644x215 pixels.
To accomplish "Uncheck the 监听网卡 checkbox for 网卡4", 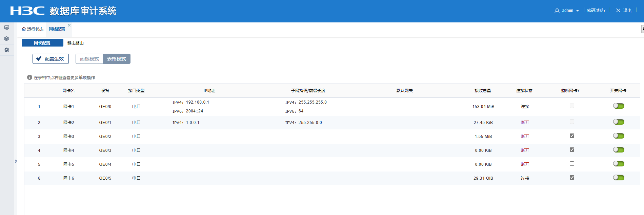I will [x=572, y=150].
